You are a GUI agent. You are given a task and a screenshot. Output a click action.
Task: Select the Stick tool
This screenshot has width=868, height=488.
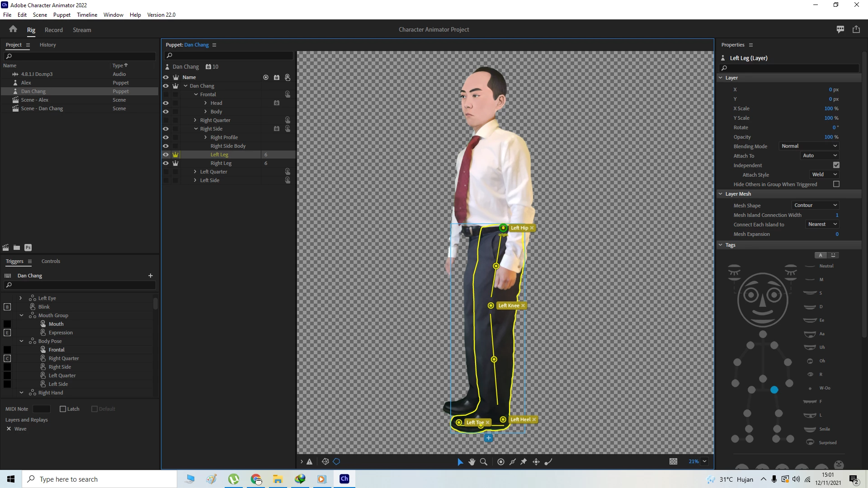pyautogui.click(x=513, y=462)
